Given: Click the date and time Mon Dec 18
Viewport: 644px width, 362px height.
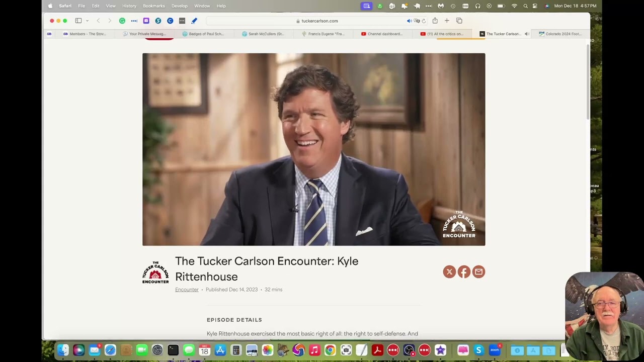Looking at the screenshot, I should (x=575, y=6).
